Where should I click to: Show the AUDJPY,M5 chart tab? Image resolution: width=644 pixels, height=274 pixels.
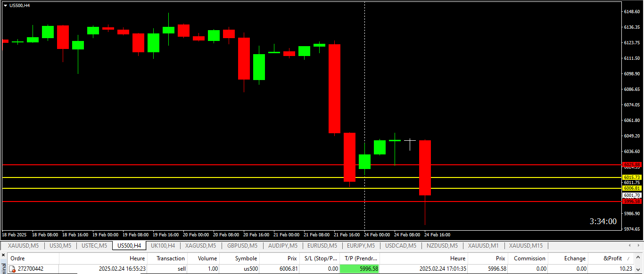point(282,245)
